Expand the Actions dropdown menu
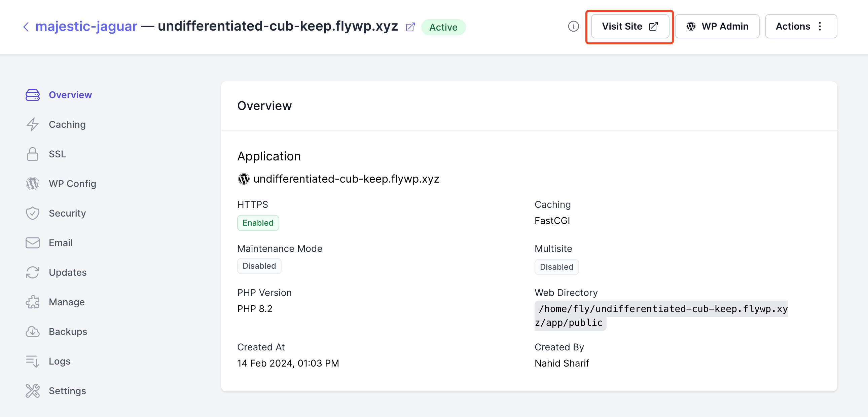The image size is (868, 417). click(801, 26)
